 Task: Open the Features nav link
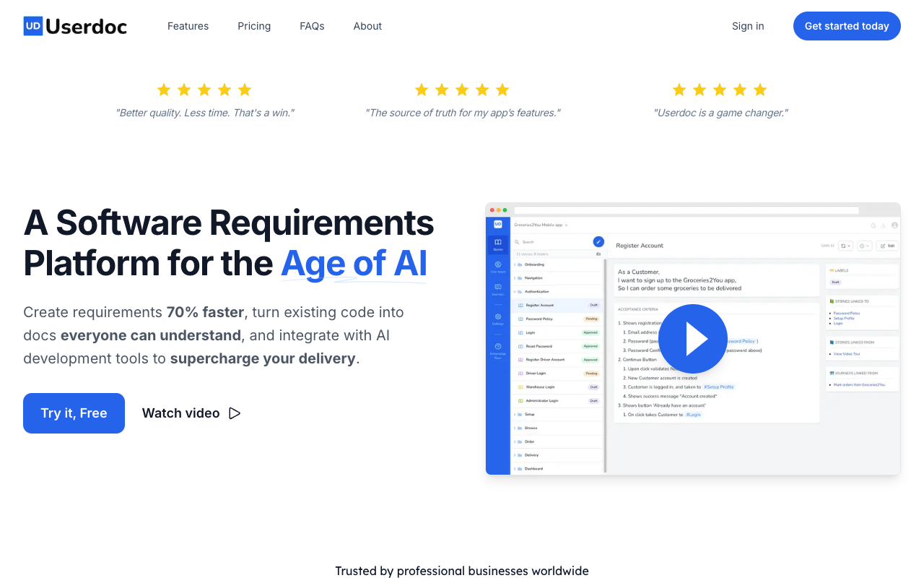click(188, 26)
